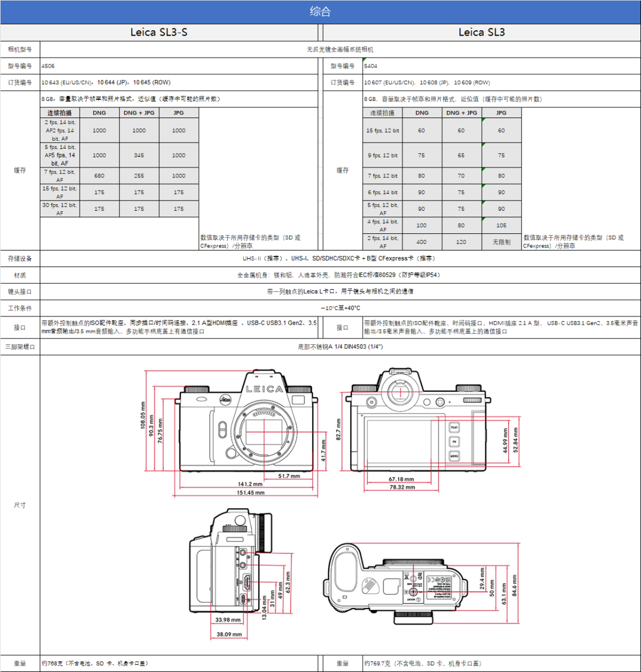Select the 存储设备 row label
The height and width of the screenshot is (672, 641).
coord(20,258)
